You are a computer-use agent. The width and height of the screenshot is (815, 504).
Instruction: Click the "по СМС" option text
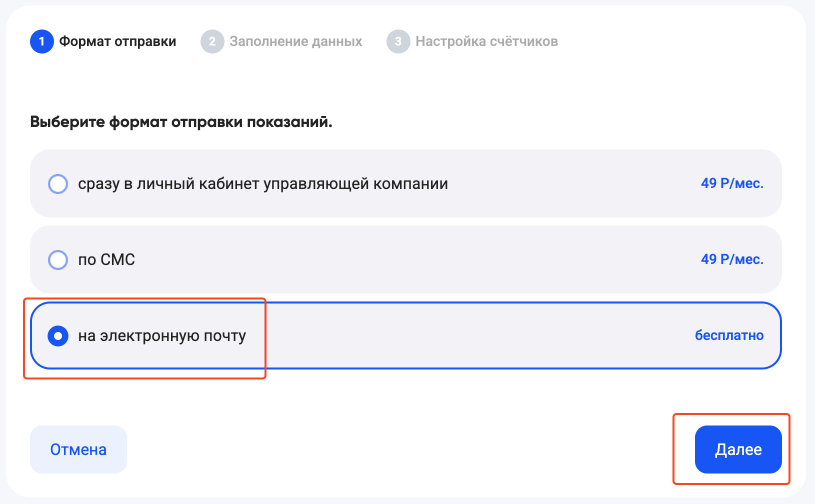click(106, 260)
